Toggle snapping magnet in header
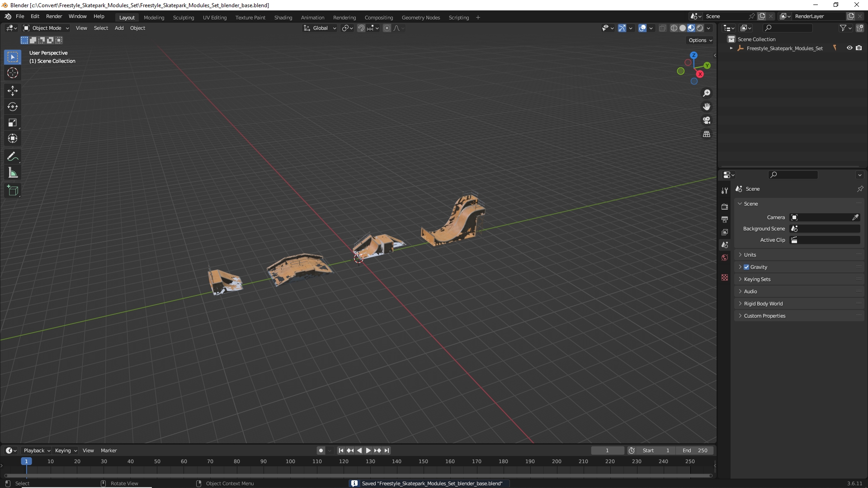The height and width of the screenshot is (488, 868). pos(361,28)
